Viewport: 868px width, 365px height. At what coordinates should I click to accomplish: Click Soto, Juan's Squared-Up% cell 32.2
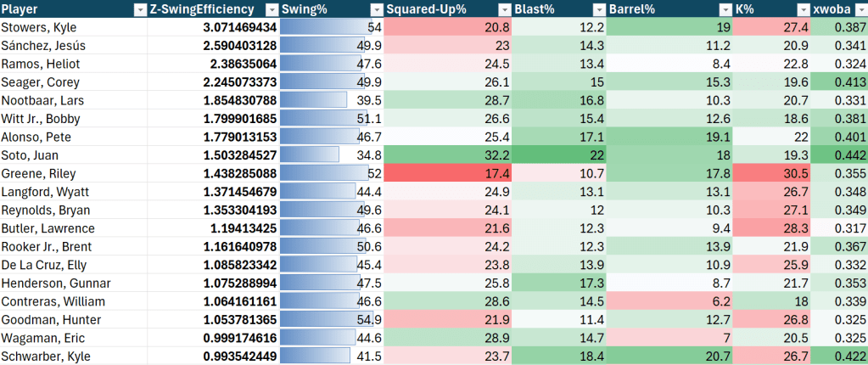click(449, 155)
